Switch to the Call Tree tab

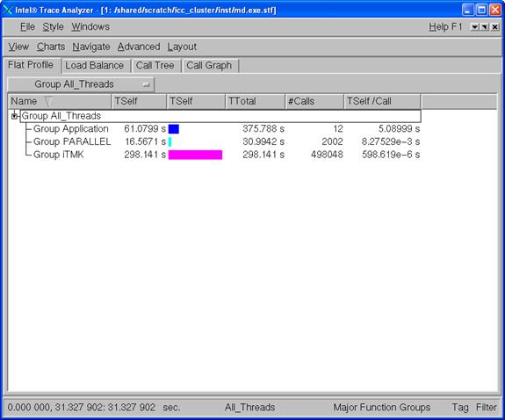click(x=155, y=65)
